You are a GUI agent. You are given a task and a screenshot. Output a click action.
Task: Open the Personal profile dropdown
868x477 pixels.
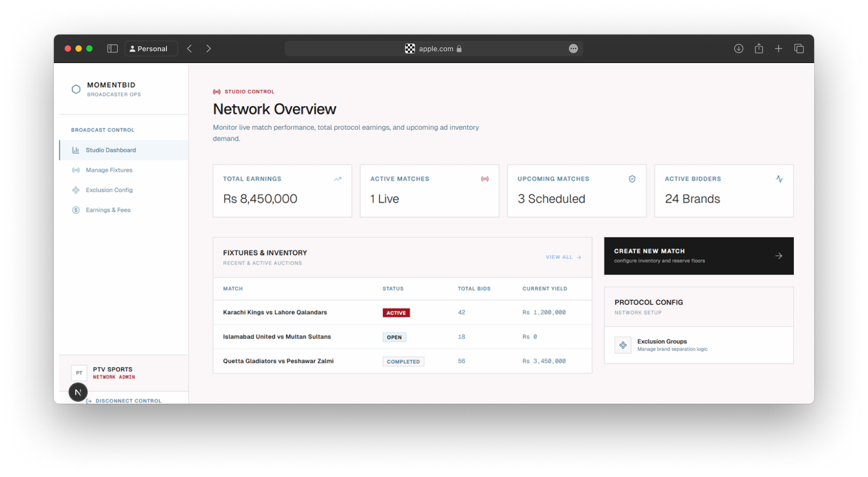(151, 49)
